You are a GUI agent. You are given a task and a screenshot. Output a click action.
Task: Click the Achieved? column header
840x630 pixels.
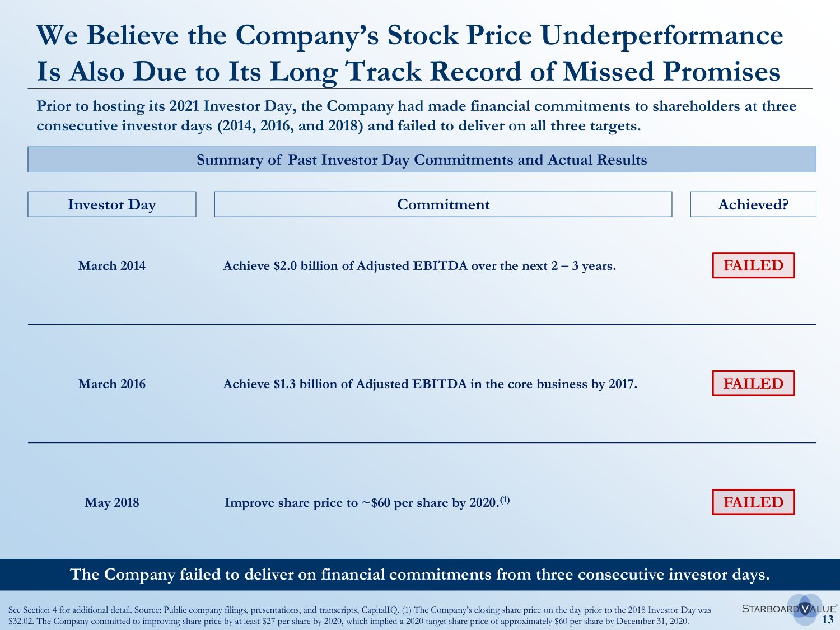[753, 204]
